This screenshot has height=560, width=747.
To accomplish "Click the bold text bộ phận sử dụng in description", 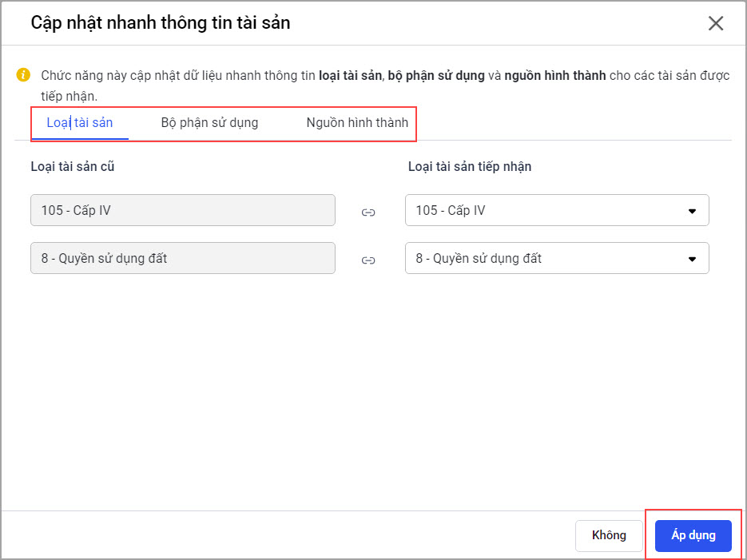I will pos(436,76).
